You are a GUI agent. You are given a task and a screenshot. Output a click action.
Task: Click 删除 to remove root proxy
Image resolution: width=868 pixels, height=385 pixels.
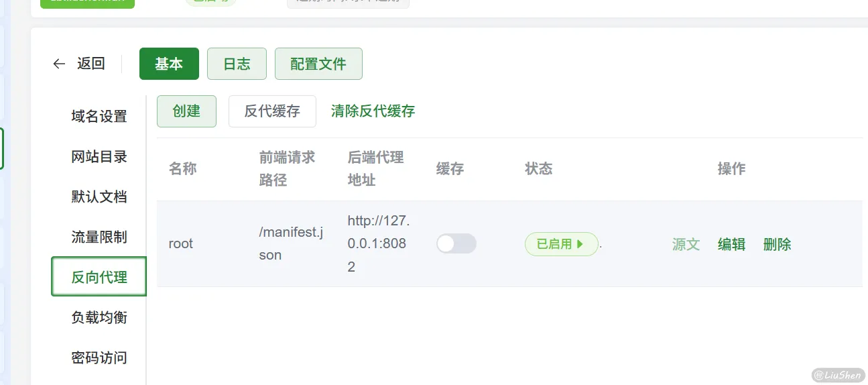pos(777,244)
